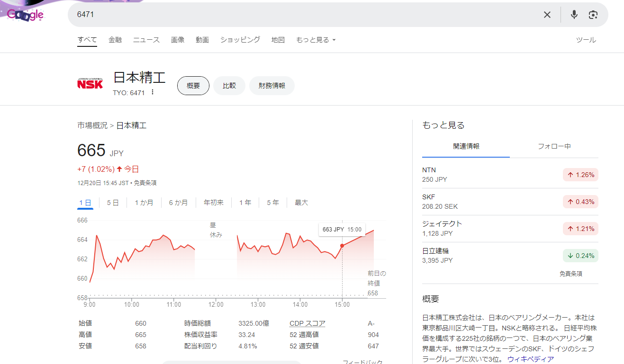Click the 52 週高値 value 904

[373, 335]
